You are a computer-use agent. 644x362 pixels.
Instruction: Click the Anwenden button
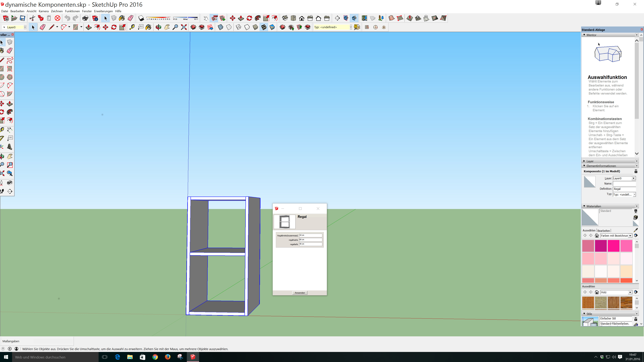[300, 293]
